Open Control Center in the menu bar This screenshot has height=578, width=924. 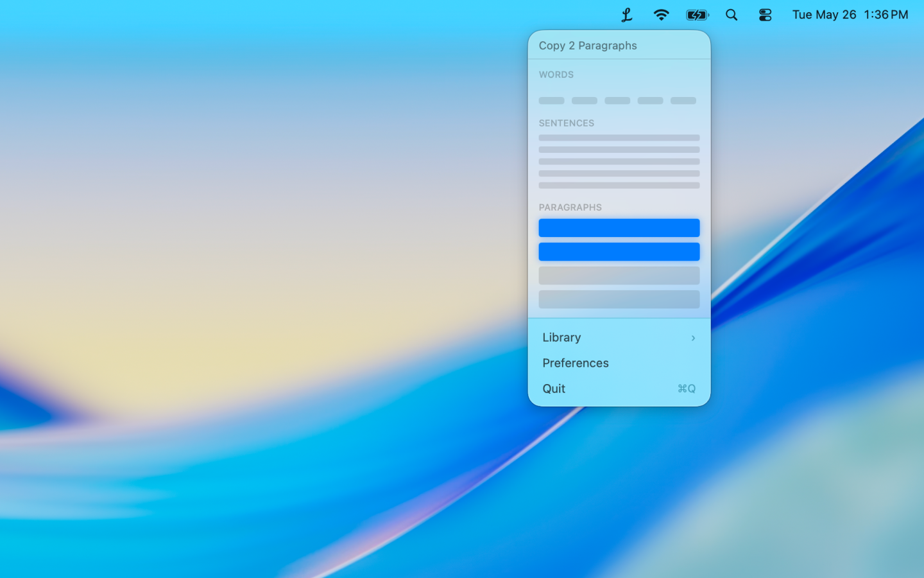click(765, 15)
